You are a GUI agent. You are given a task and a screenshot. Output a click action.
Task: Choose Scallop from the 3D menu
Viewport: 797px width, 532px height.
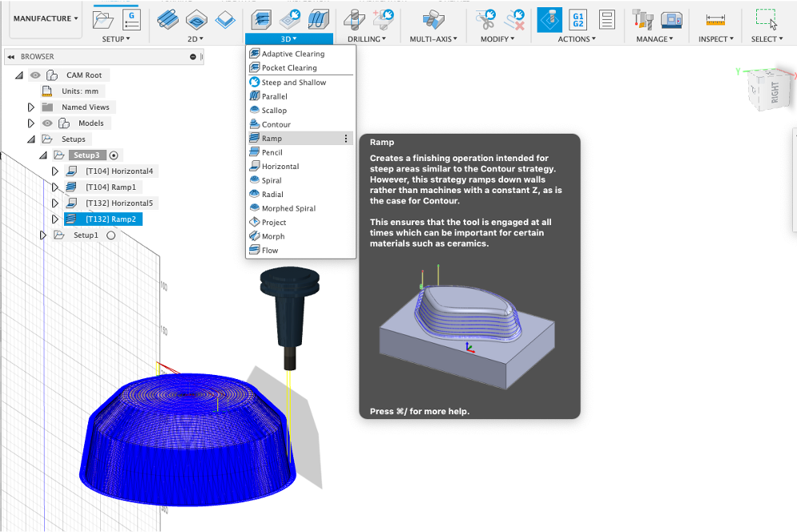pos(300,111)
